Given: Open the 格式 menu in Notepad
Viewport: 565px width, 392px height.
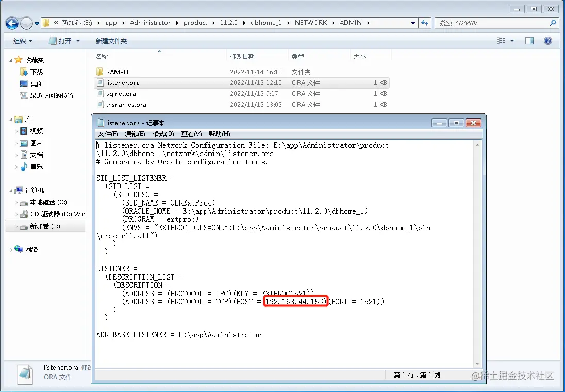Looking at the screenshot, I should (x=163, y=133).
